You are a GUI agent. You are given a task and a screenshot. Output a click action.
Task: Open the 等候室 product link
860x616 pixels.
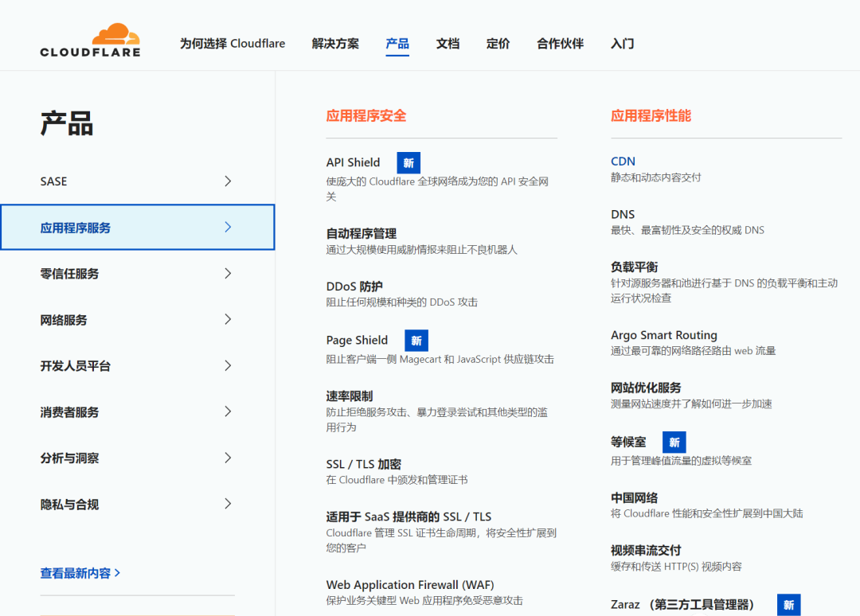tap(628, 442)
